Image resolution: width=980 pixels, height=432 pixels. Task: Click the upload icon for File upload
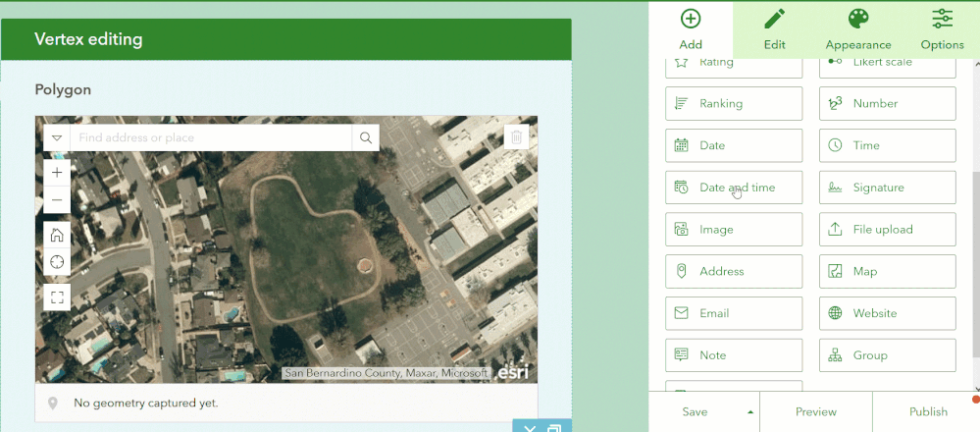point(835,229)
